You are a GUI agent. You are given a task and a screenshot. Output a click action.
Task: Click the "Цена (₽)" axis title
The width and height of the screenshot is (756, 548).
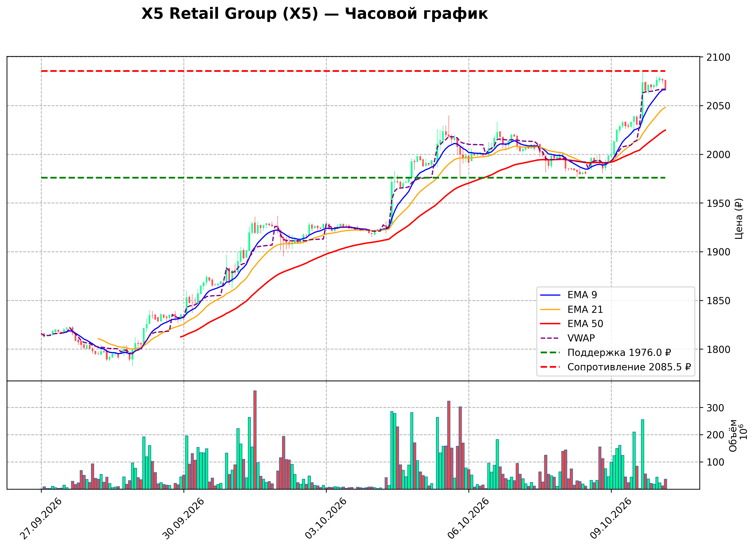[x=739, y=218]
